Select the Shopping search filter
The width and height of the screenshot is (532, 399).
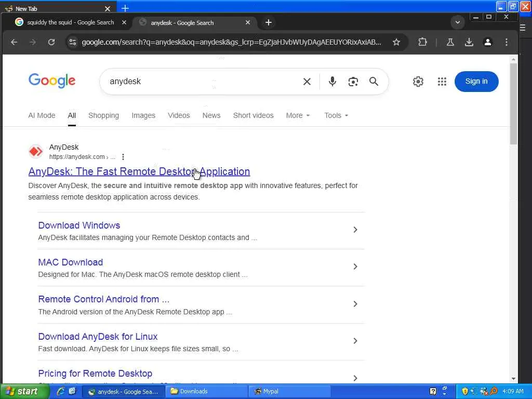click(x=103, y=115)
